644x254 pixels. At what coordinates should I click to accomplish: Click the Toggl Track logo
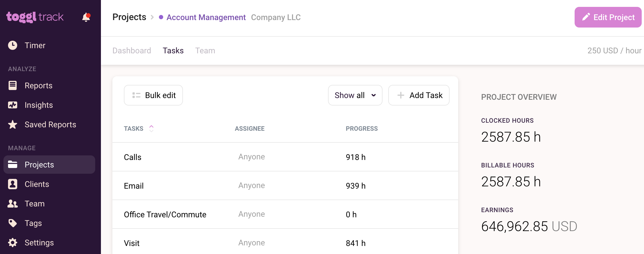pos(35,17)
